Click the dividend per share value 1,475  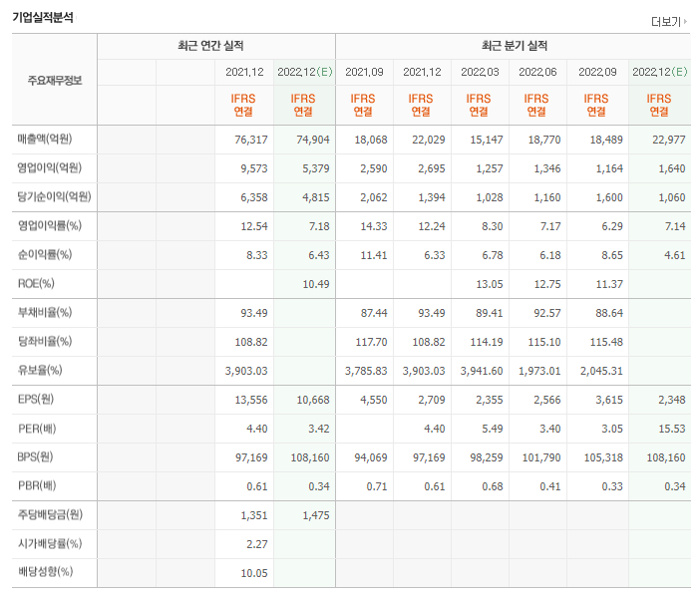click(x=316, y=515)
